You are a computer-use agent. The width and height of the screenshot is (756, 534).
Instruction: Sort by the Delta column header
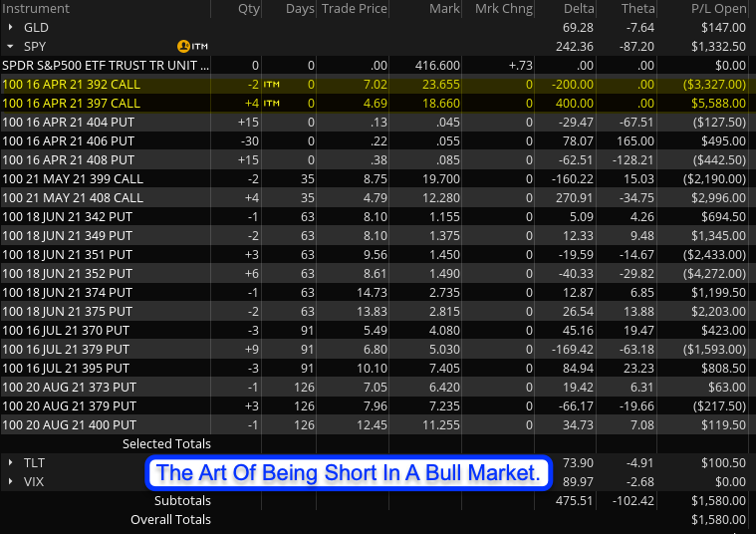pyautogui.click(x=579, y=9)
